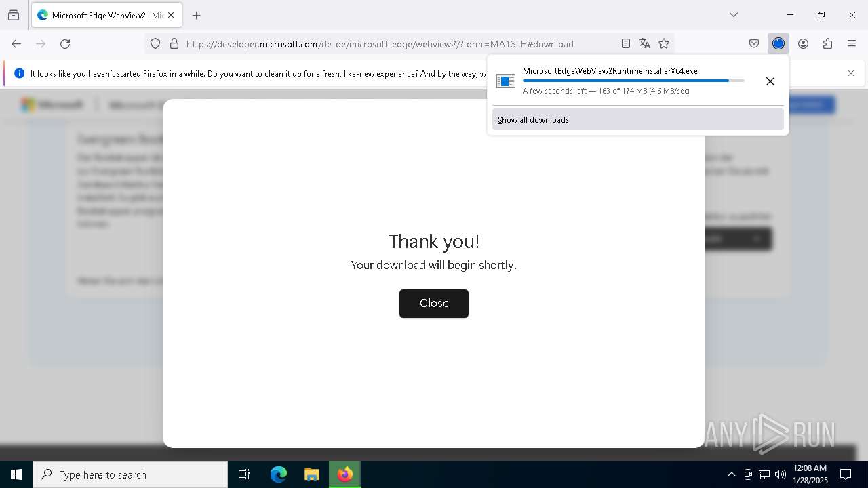The image size is (868, 488).
Task: Close the Microsoft Edge WebView2 tab
Action: click(x=171, y=15)
